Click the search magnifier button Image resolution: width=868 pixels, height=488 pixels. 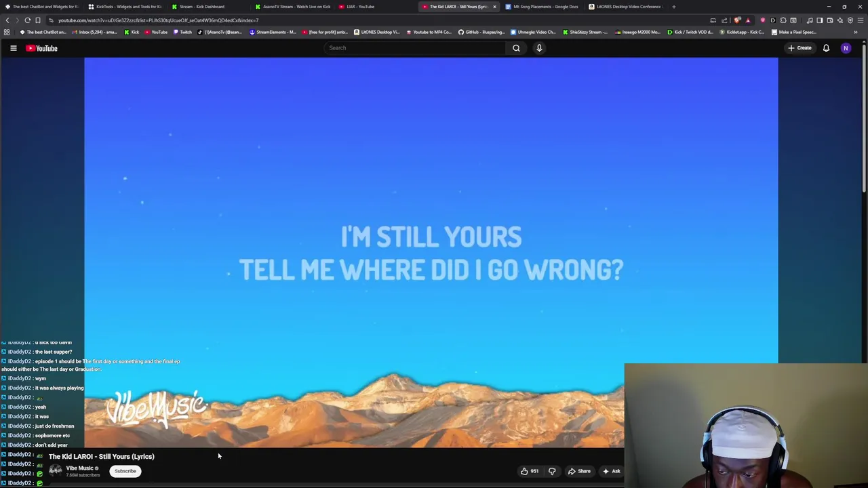pos(516,48)
